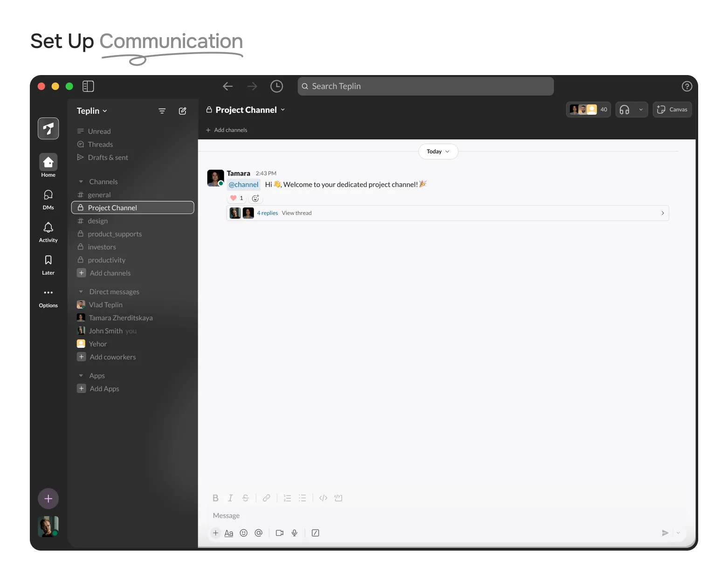Open the emoji picker

[244, 533]
